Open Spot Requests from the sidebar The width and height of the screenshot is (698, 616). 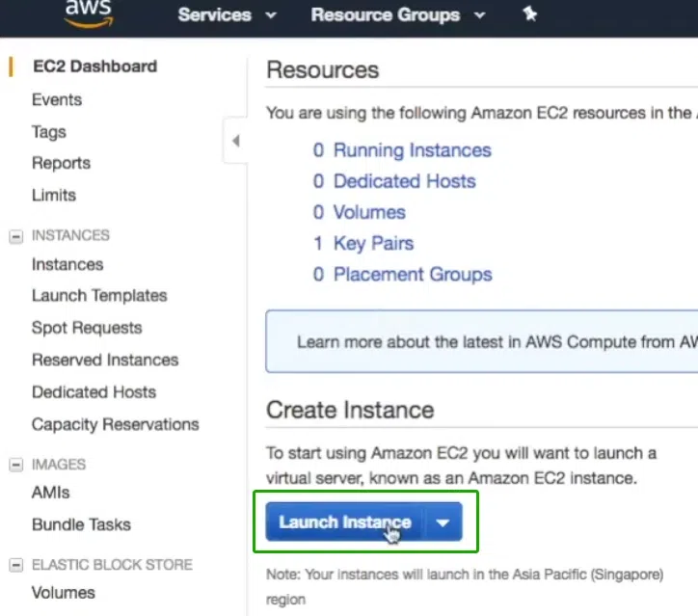click(x=87, y=328)
